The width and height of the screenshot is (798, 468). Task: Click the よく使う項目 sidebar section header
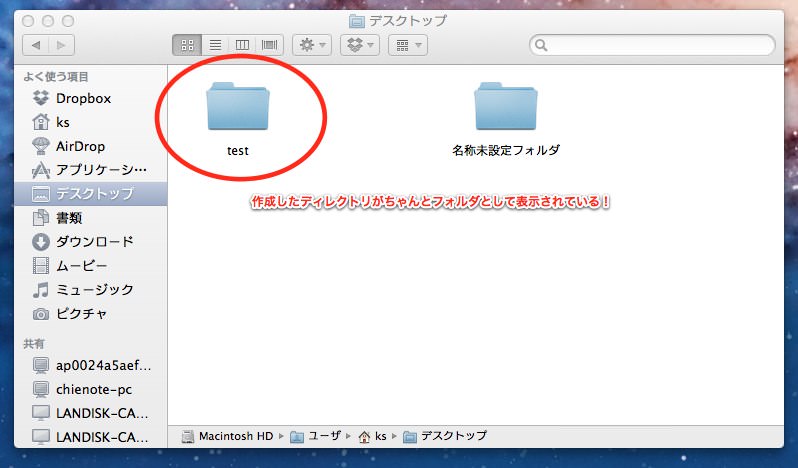(56, 77)
